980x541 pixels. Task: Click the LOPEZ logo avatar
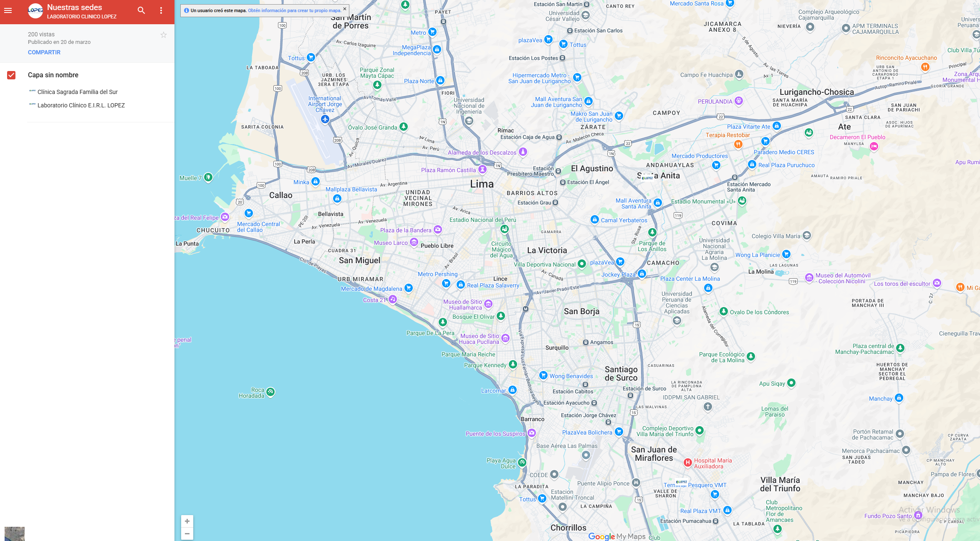35,11
